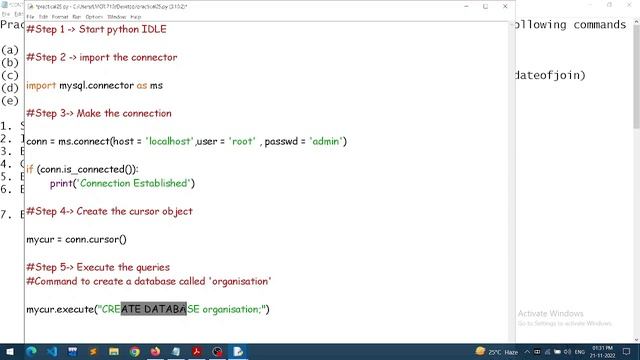Click the '#Step 4-> Create the cursor object' comment
Image resolution: width=640 pixels, height=360 pixels.
click(x=109, y=211)
